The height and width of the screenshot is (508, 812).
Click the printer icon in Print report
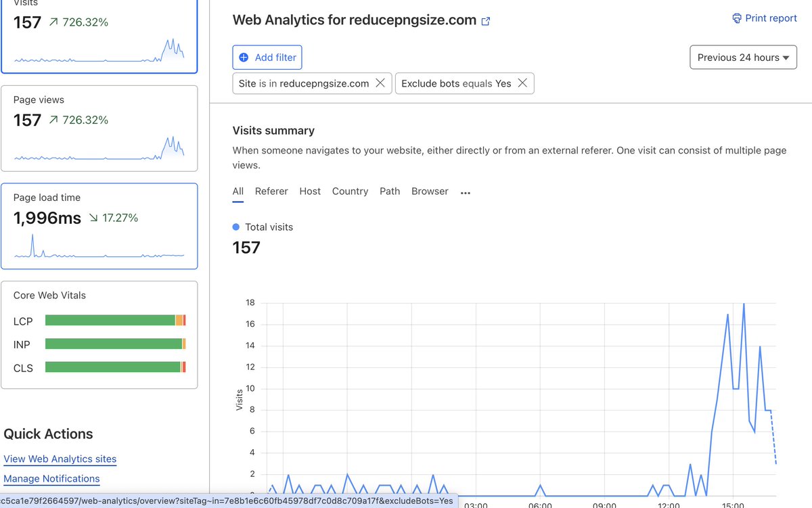tap(737, 18)
